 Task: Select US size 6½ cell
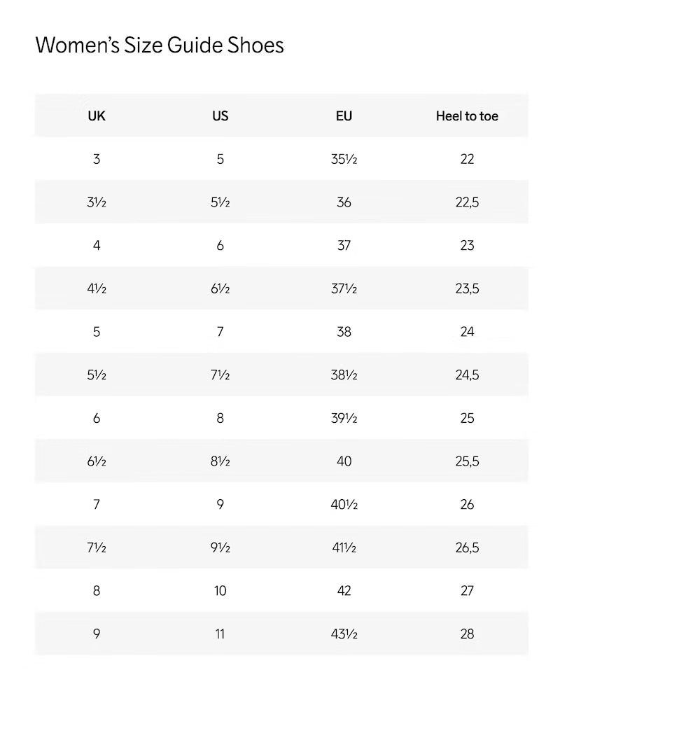click(220, 288)
